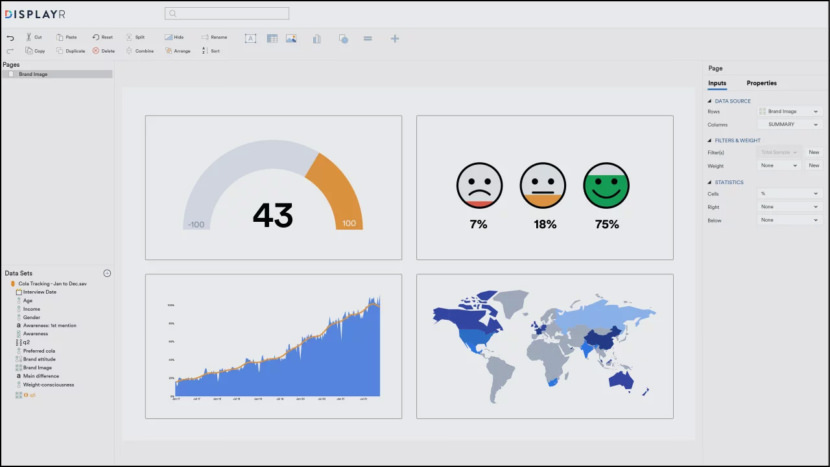Image resolution: width=830 pixels, height=467 pixels.
Task: Click the Hide toolbar button
Action: pyautogui.click(x=174, y=37)
